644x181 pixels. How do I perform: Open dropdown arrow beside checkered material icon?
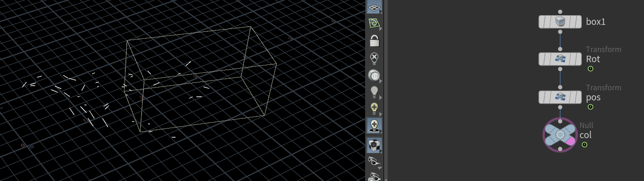tap(380, 151)
